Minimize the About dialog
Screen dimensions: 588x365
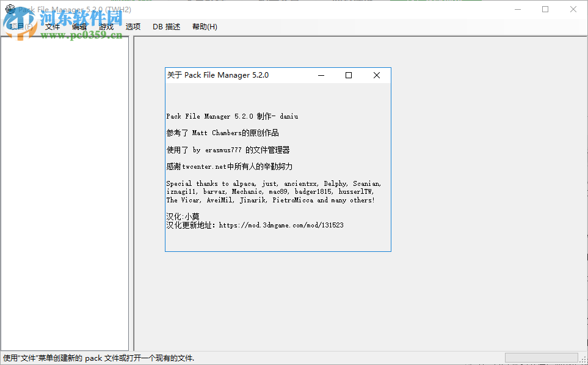point(321,75)
